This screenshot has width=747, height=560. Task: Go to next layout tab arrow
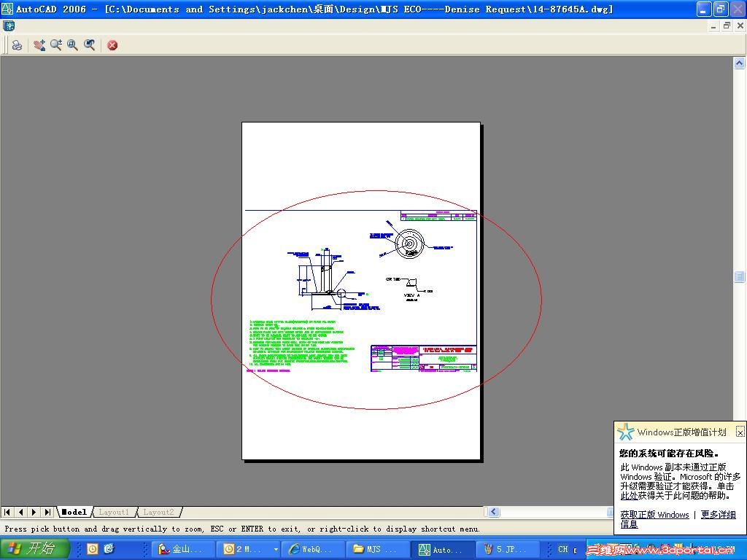tap(34, 512)
